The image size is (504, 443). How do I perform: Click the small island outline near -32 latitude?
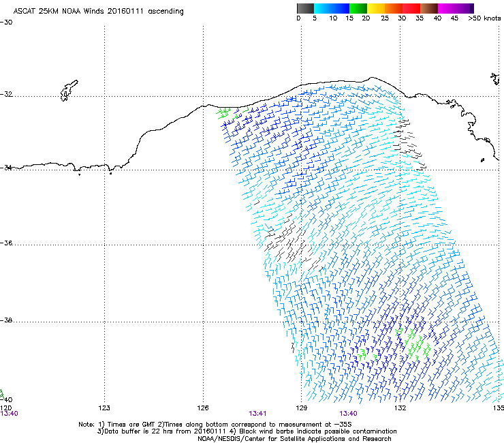[69, 91]
